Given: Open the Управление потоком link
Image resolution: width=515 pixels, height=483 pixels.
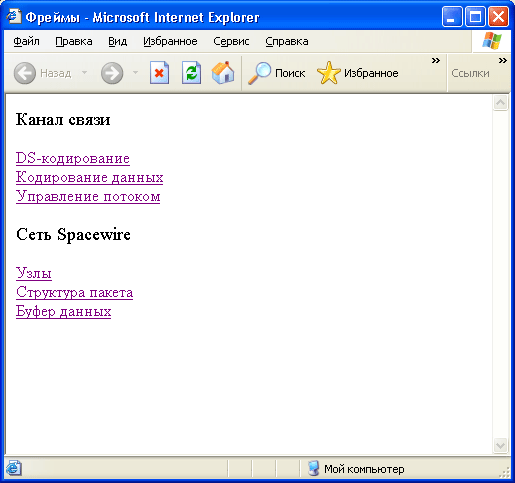Looking at the screenshot, I should click(x=88, y=196).
